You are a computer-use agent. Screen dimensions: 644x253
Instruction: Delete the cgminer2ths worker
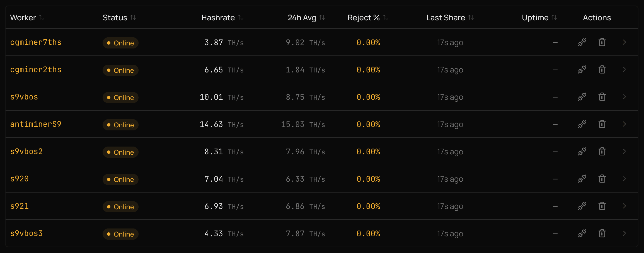click(602, 70)
